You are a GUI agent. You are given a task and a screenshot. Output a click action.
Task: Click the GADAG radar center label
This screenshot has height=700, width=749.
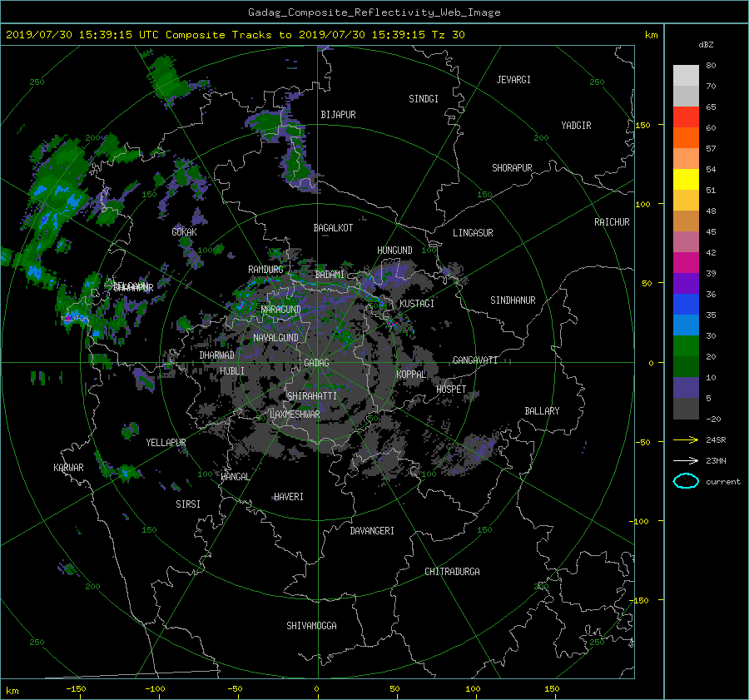coord(316,363)
